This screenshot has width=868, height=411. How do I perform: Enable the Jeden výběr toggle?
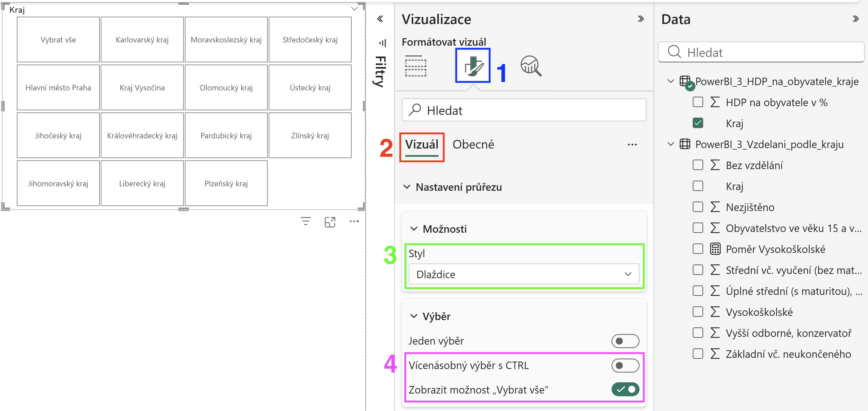point(625,341)
